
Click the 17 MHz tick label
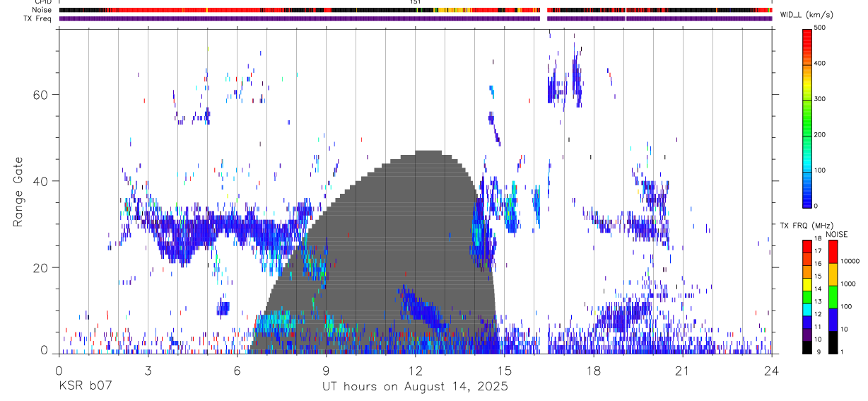point(819,251)
